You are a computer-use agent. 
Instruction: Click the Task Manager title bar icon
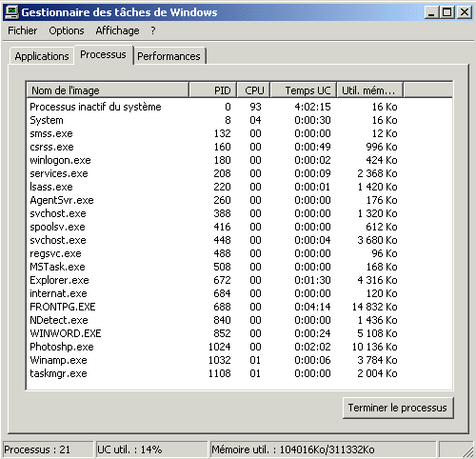click(x=12, y=12)
